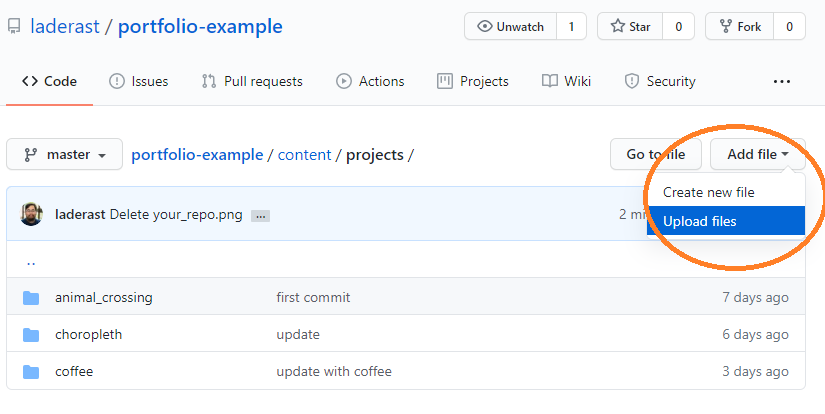Fork the repository

pyautogui.click(x=739, y=27)
